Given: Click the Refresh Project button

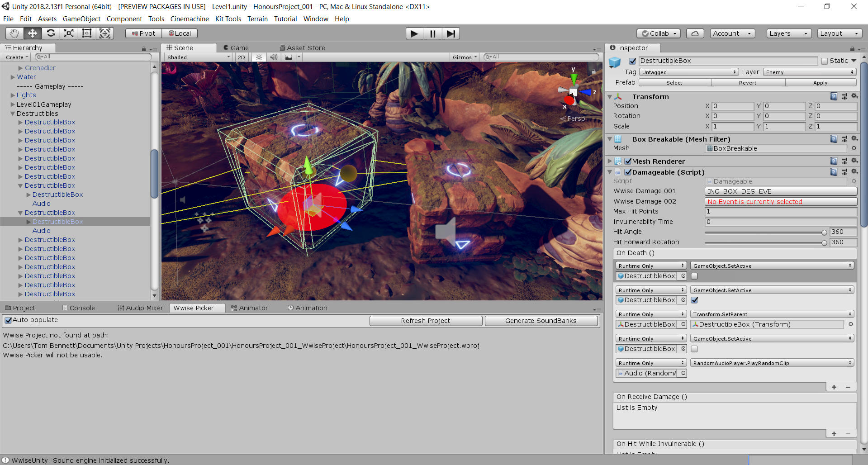Looking at the screenshot, I should pyautogui.click(x=426, y=321).
